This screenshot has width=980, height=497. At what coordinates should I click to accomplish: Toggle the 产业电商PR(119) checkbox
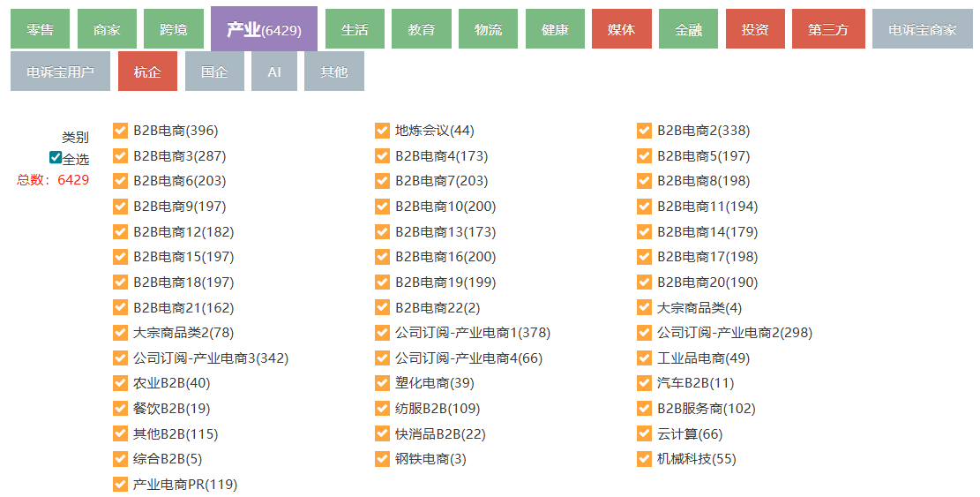(121, 484)
